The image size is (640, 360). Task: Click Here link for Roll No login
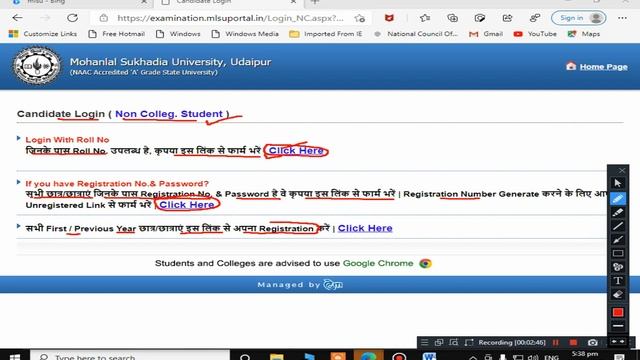click(296, 151)
